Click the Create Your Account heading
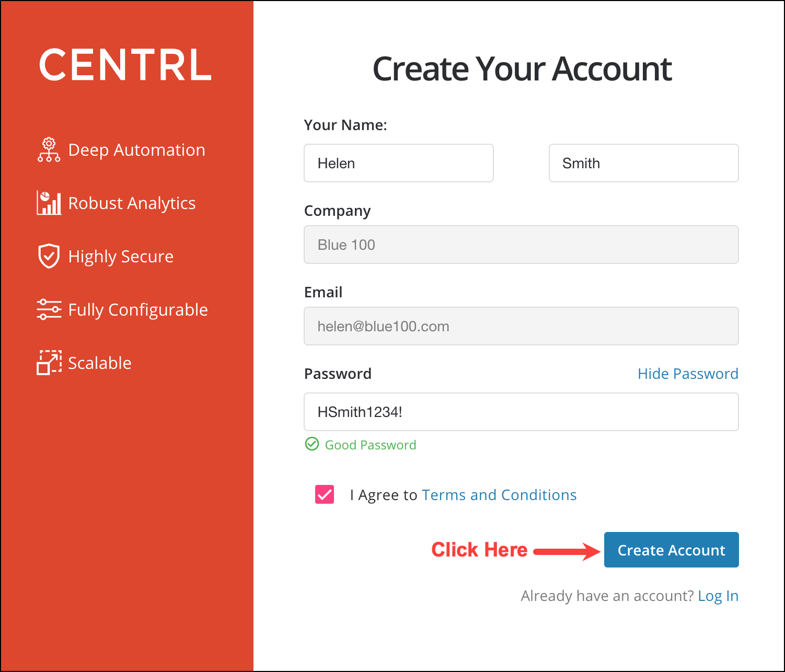The image size is (785, 672). click(522, 69)
